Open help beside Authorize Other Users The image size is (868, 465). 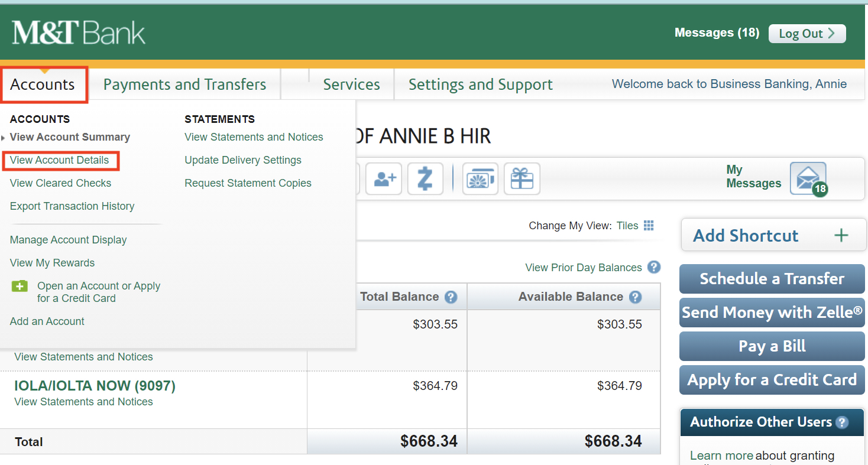tap(843, 422)
